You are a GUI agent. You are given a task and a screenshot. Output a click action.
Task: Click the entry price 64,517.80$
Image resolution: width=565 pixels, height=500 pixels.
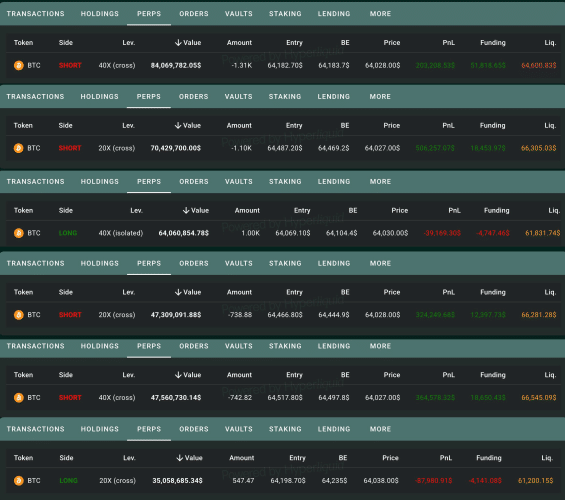(x=285, y=398)
